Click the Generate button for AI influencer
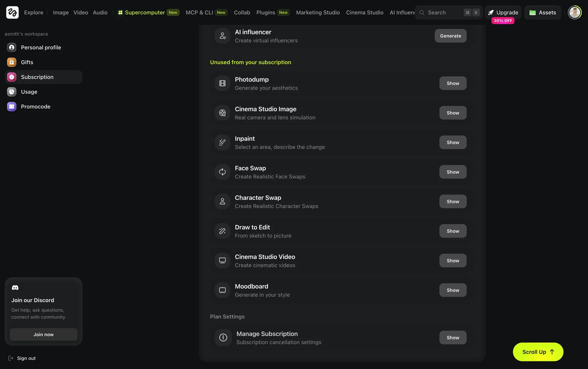 [x=450, y=36]
